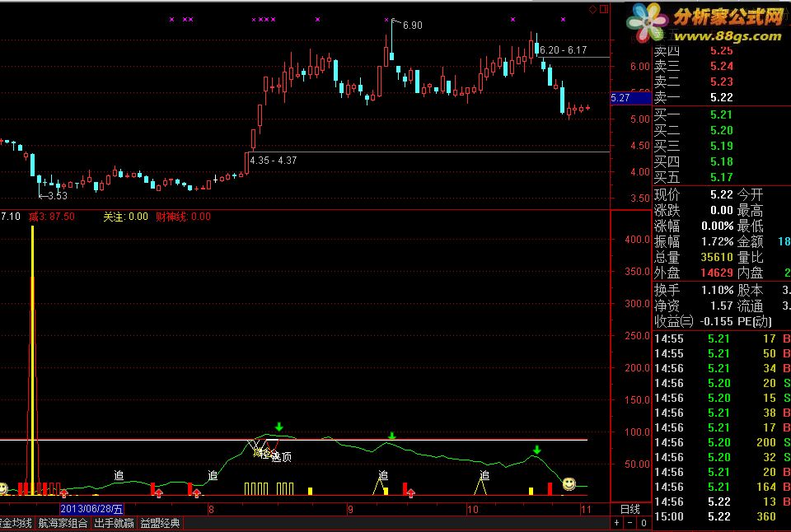
Task: Click the 追 label near date 10
Action: click(x=484, y=475)
